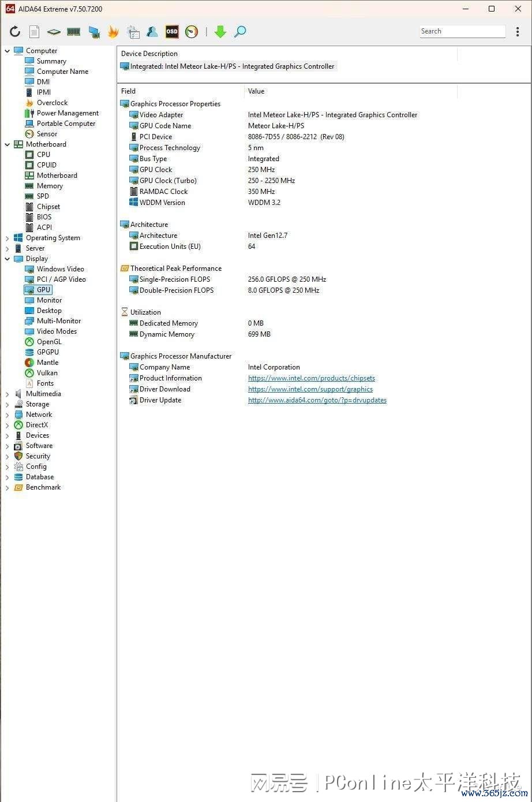Open the DMI tree item
The image size is (532, 802).
pos(43,82)
